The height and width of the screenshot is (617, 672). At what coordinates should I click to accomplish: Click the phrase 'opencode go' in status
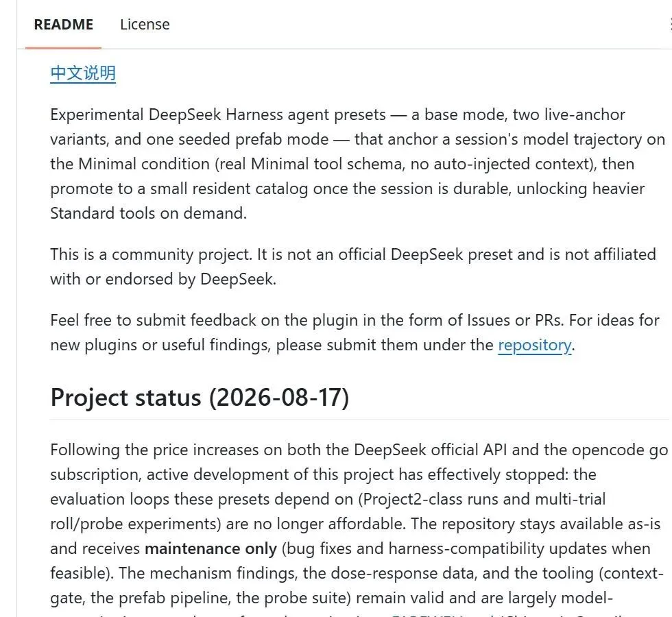(620, 450)
